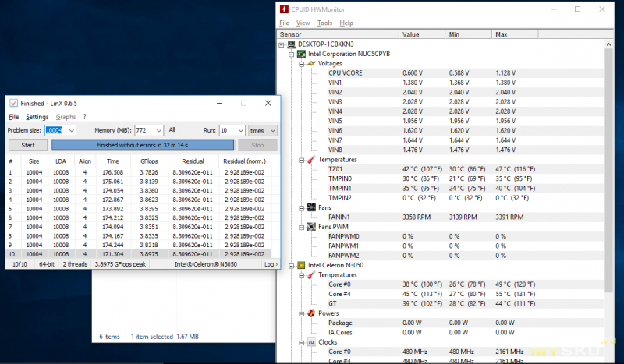Click the HWMonitor scrollbar up arrow

(608, 44)
